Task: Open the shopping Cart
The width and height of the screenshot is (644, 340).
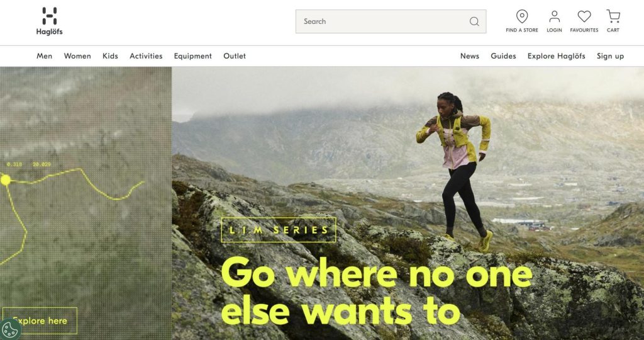Action: click(613, 21)
